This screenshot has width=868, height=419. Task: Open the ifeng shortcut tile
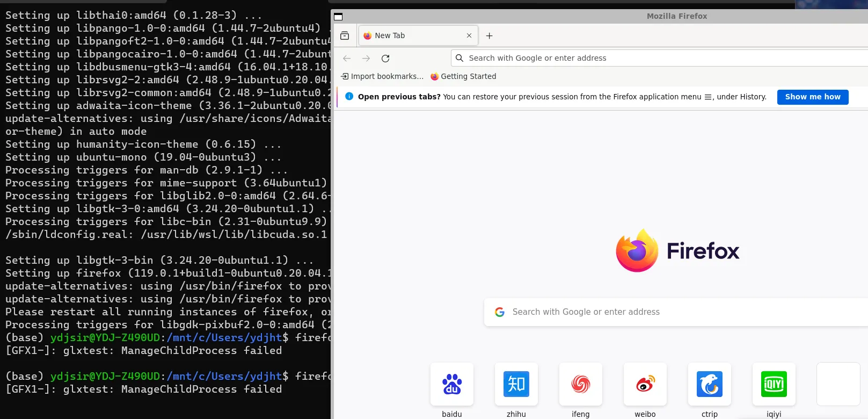point(580,384)
